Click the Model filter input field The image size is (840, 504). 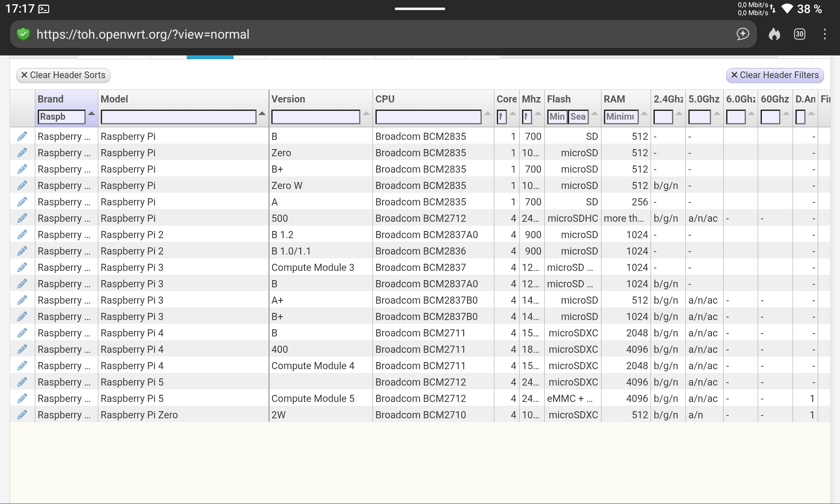coord(178,117)
